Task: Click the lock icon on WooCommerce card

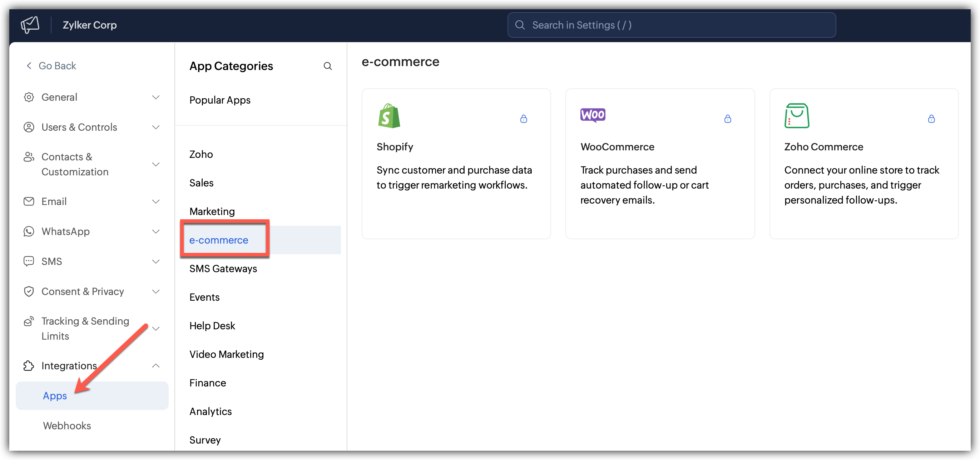Action: (727, 119)
